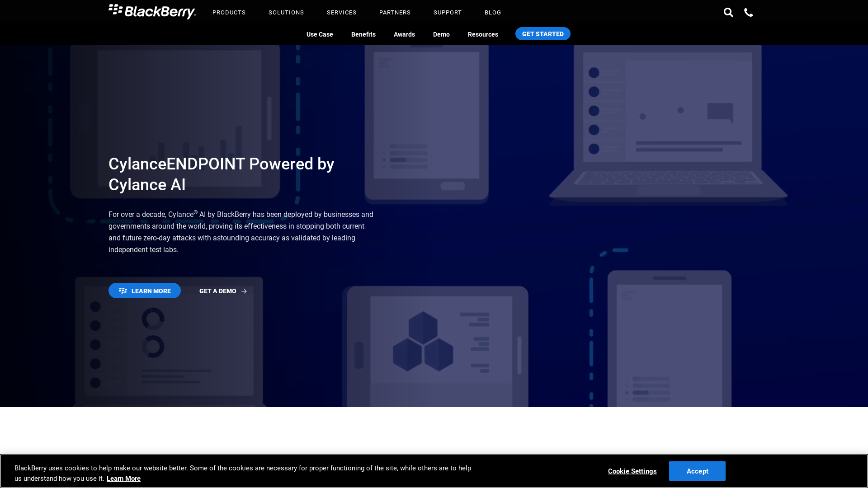Screen dimensions: 868x488
Task: Click the paragraph starting "For over a decade"
Action: pyautogui.click(x=241, y=232)
